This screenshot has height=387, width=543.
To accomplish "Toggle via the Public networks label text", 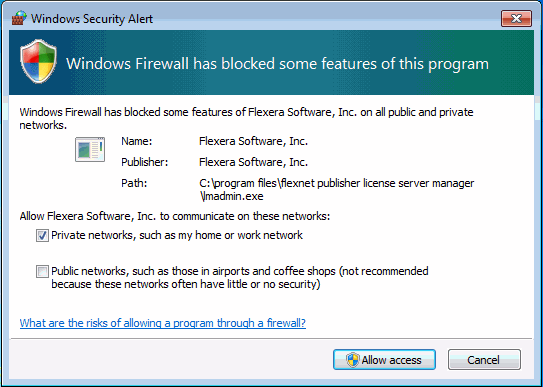I will (x=240, y=278).
